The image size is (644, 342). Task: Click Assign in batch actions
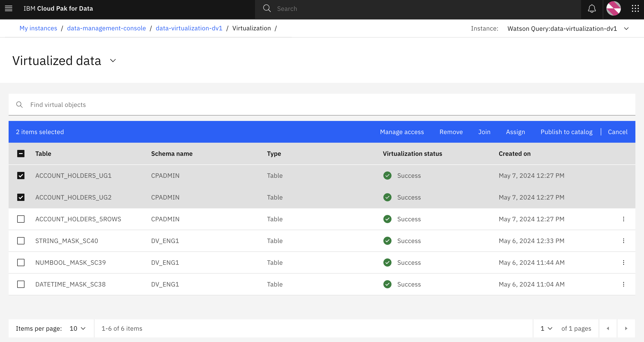tap(515, 132)
